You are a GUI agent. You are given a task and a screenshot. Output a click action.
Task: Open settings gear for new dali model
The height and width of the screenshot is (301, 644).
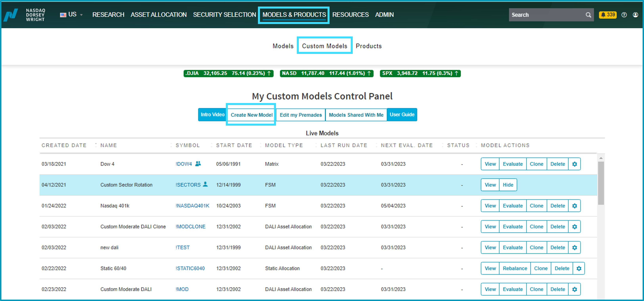click(574, 247)
